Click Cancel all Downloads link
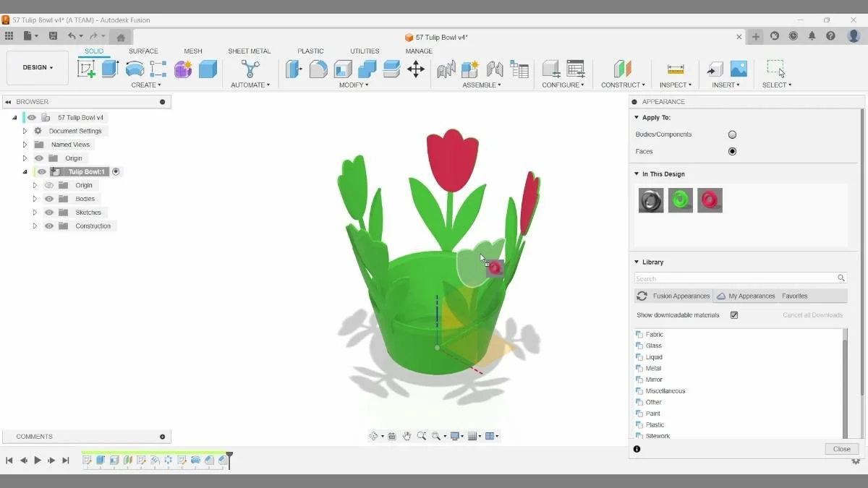Image resolution: width=868 pixels, height=488 pixels. click(812, 314)
